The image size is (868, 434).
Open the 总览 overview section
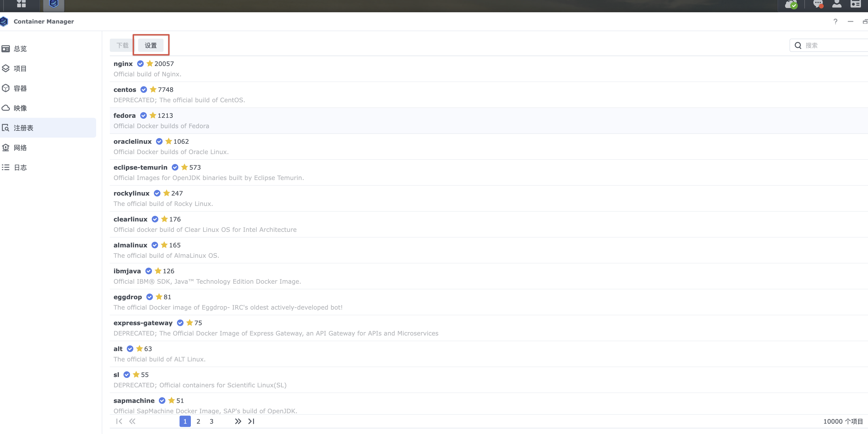pyautogui.click(x=20, y=49)
